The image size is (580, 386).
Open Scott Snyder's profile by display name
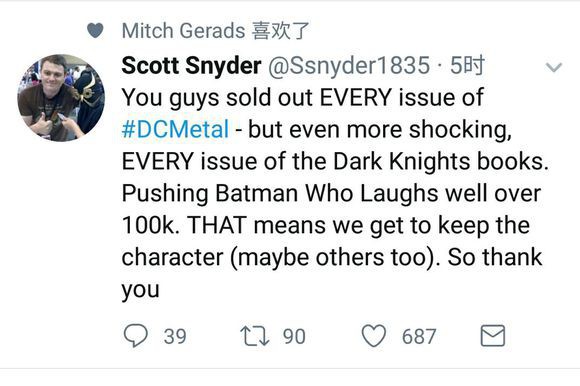(191, 65)
